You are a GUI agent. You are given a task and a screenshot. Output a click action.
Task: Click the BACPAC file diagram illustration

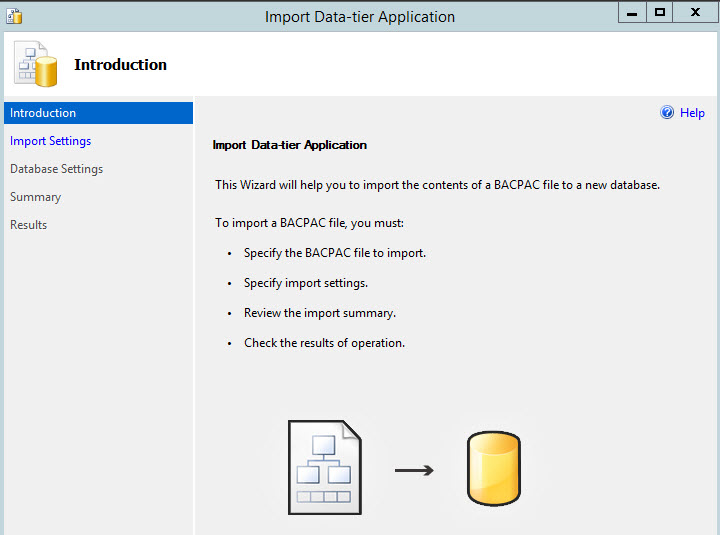[325, 467]
